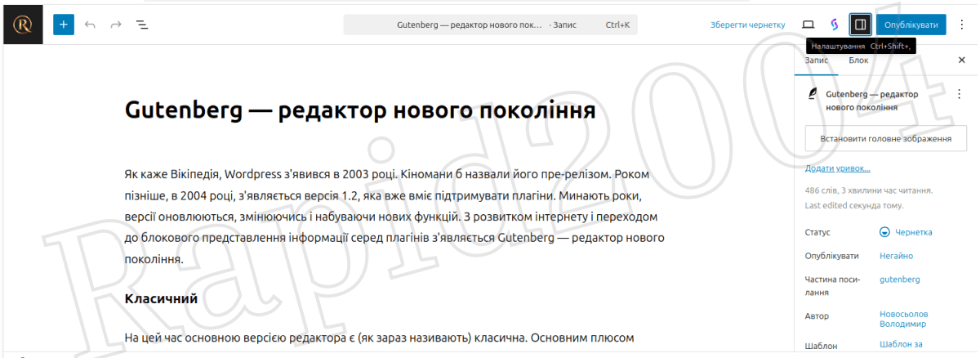Click Зберегти чернетку link
Viewport: 980px width, 358px height.
[747, 25]
